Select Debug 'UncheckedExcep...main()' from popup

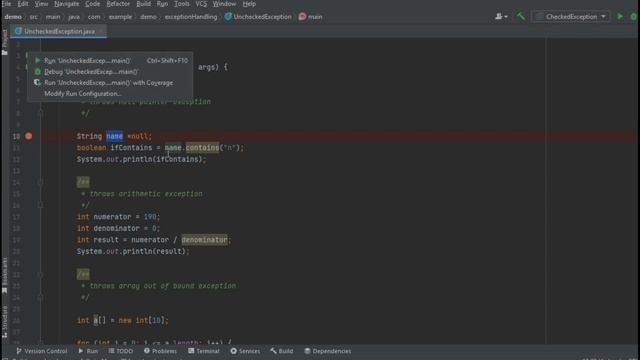pyautogui.click(x=110, y=71)
